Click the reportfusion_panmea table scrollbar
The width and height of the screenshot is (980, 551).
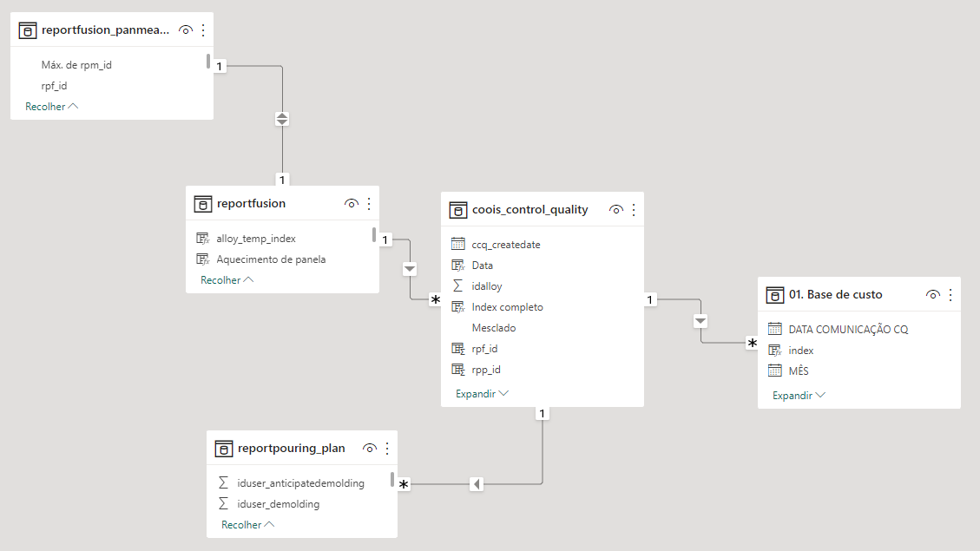[x=208, y=62]
